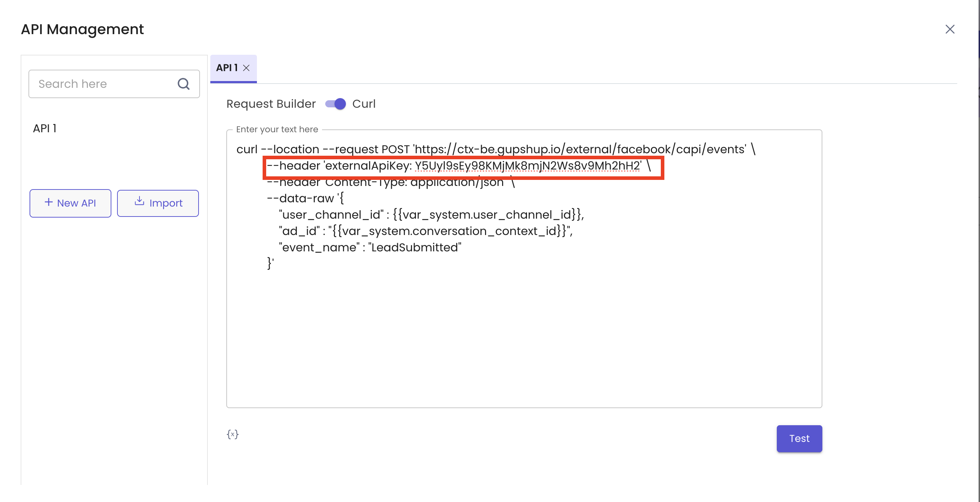Click the New API button
Screen dimensions: 980x502
tap(70, 203)
